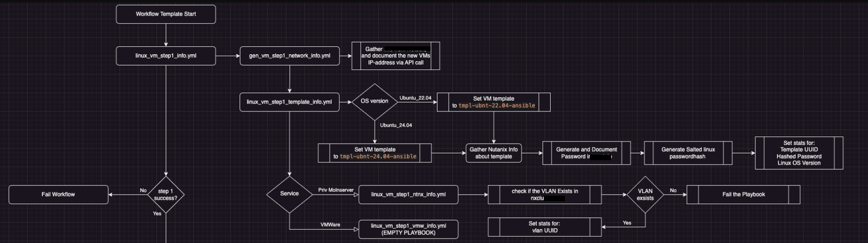Click the Set stats for Template UUID box
Viewport: 868px width, 243px height.
point(799,153)
